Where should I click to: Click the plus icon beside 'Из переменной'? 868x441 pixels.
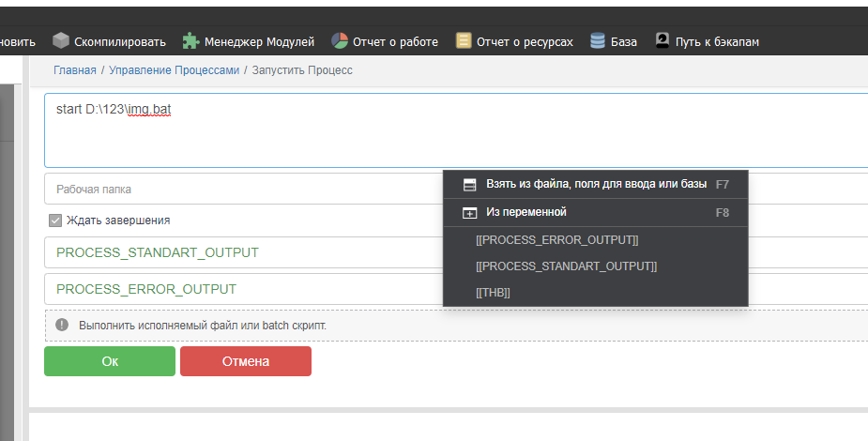coord(469,213)
